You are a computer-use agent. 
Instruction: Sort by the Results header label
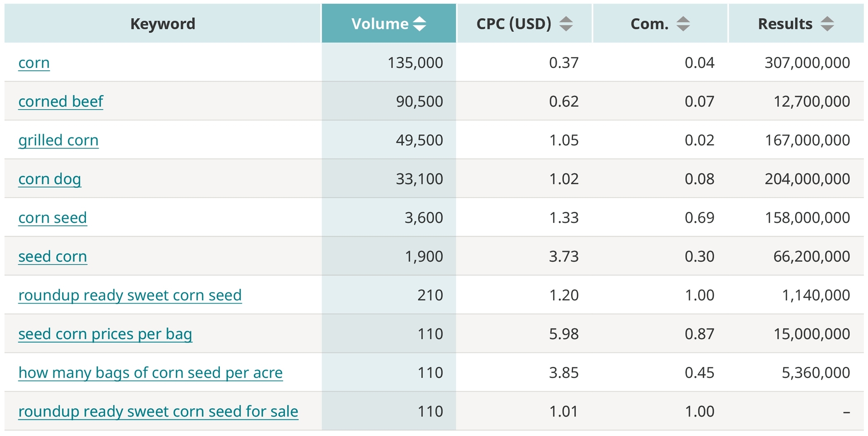tap(785, 24)
